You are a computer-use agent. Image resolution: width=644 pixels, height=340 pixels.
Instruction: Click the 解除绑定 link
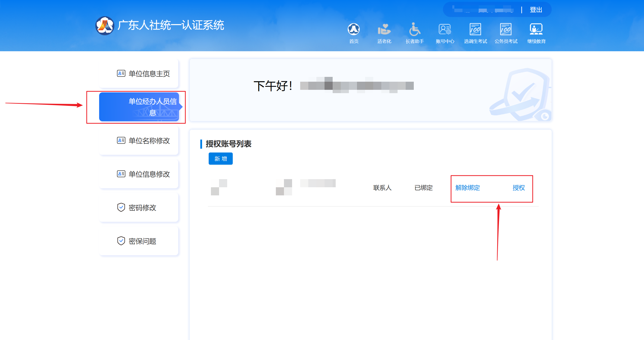click(x=468, y=188)
